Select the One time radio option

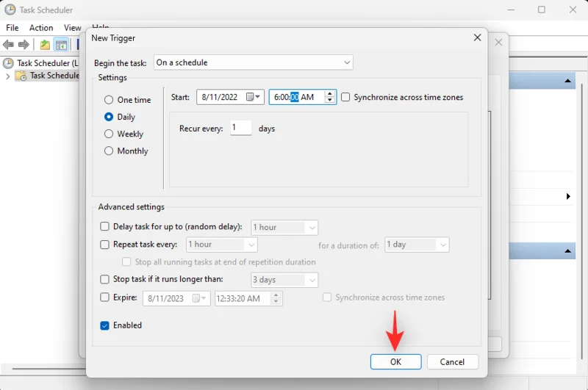click(109, 100)
